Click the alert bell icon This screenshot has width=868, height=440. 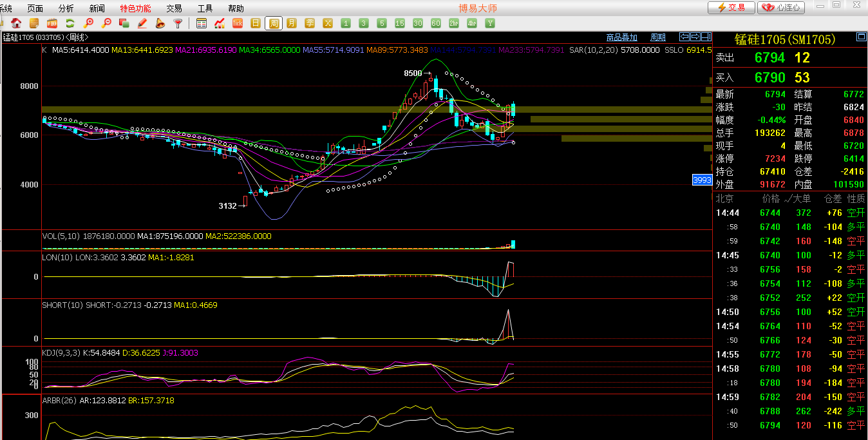click(x=160, y=23)
